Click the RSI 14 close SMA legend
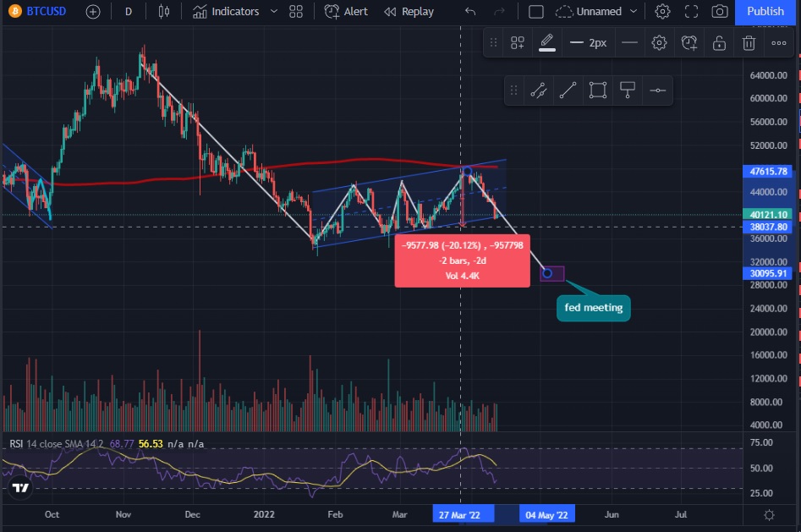This screenshot has height=532, width=801. (56, 443)
